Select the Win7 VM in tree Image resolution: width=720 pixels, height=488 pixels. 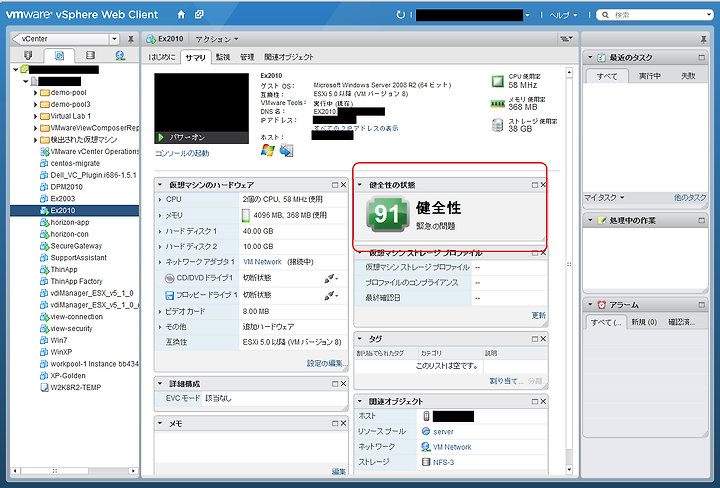coord(59,340)
